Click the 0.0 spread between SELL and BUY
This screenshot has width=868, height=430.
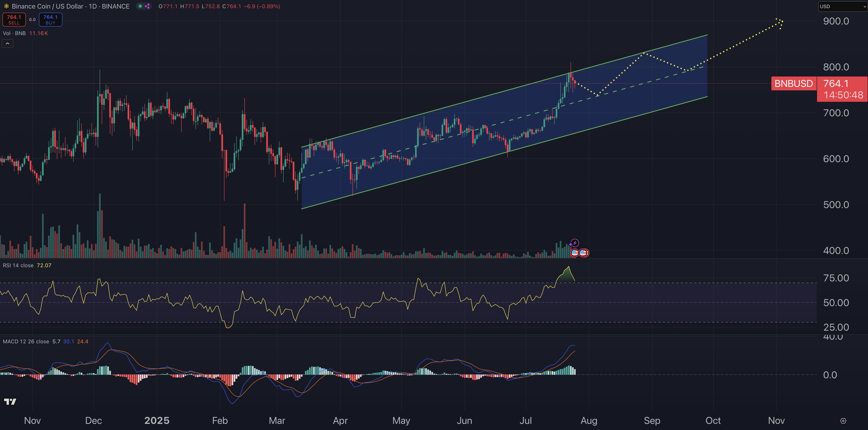pos(32,20)
